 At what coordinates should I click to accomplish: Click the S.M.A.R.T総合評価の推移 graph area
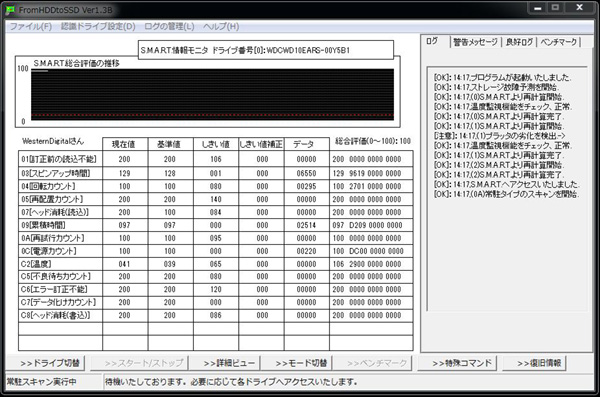click(212, 95)
